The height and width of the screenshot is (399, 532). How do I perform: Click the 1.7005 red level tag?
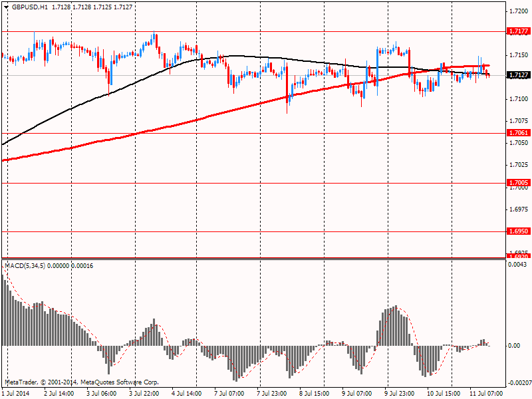519,183
